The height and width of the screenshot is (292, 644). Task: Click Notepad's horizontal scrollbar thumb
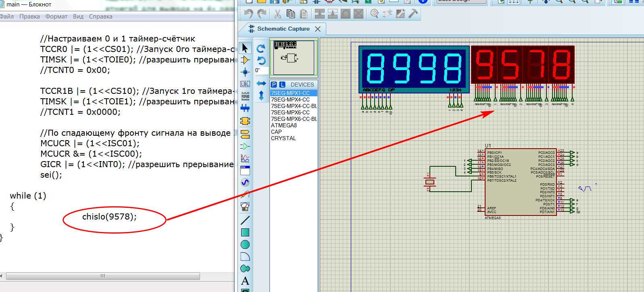103,276
